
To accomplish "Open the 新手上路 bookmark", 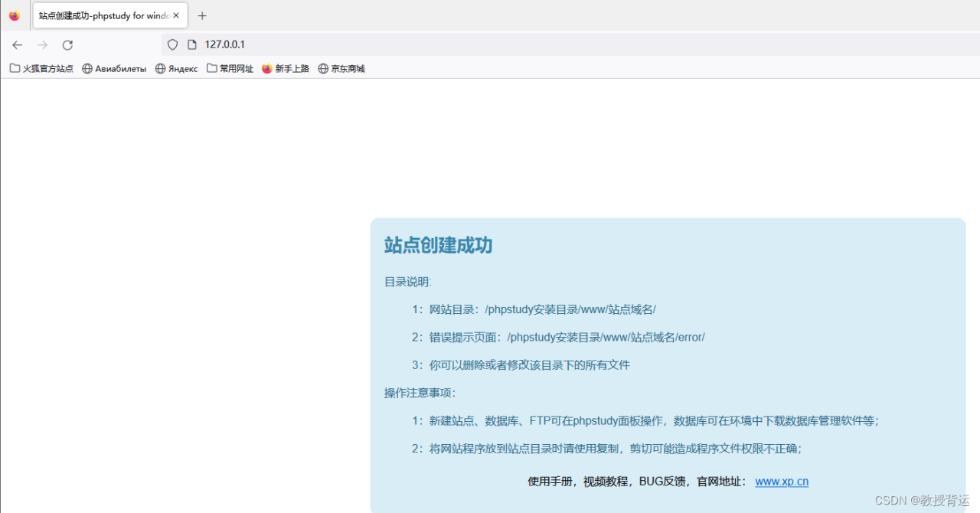I will [x=286, y=69].
